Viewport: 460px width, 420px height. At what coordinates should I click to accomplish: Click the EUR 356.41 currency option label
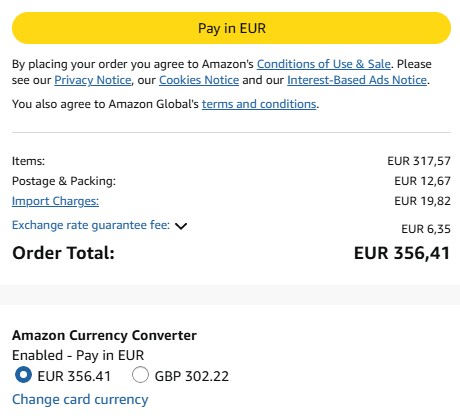point(74,376)
